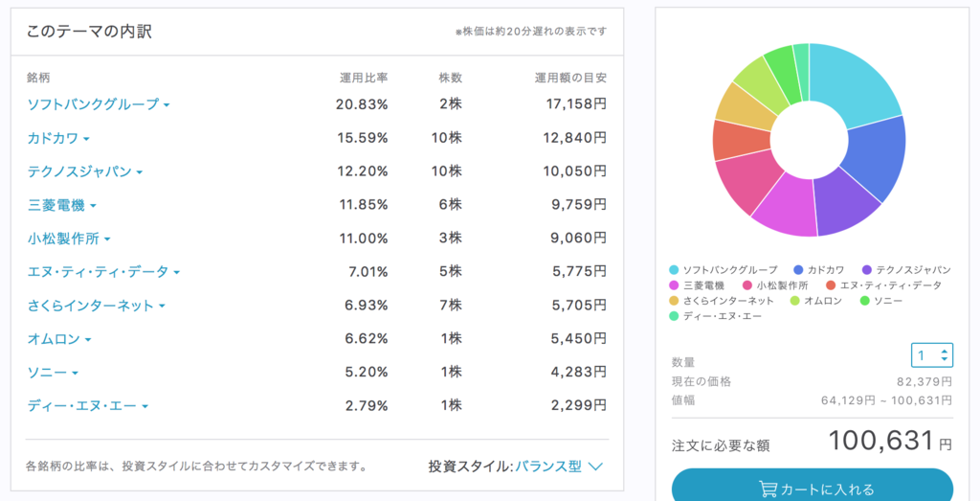Viewport: 980px width, 501px height.
Task: Click the 5.20% ratio value
Action: tap(367, 373)
